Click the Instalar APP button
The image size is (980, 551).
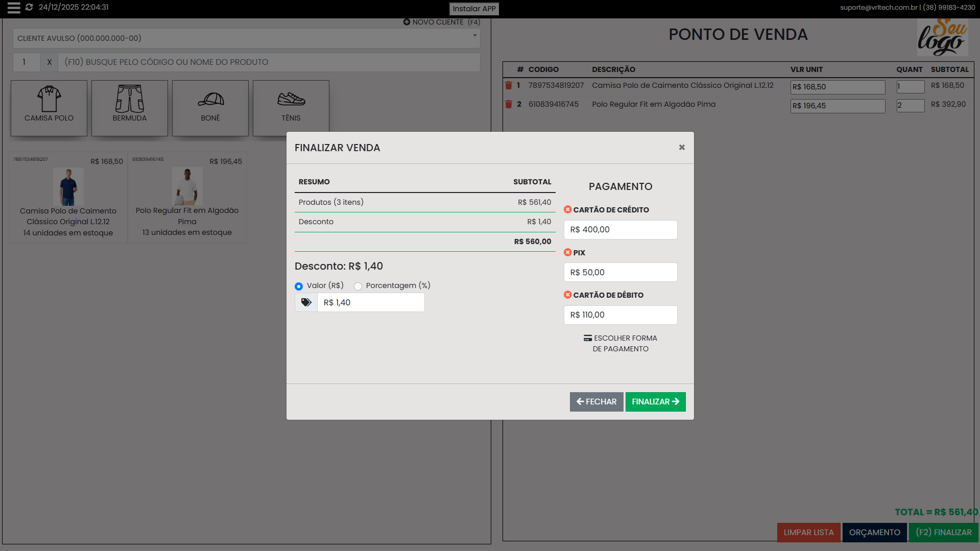tap(474, 9)
